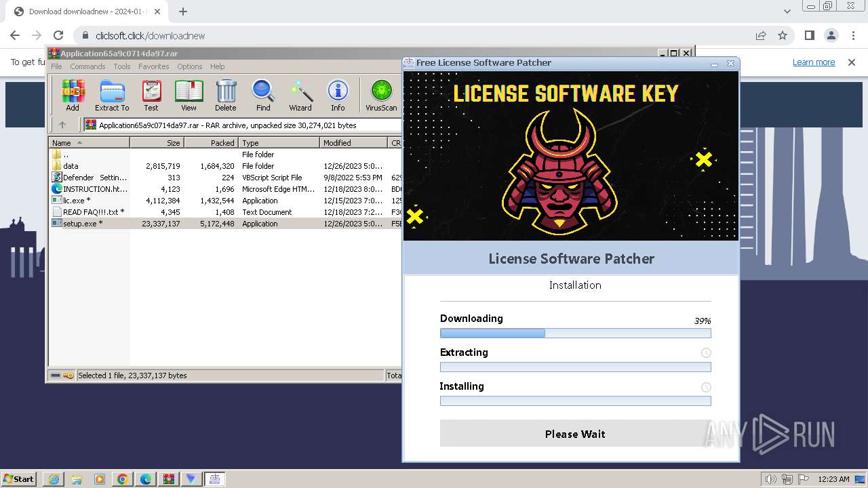This screenshot has height=488, width=868.
Task: Open the Options menu
Action: tap(190, 66)
